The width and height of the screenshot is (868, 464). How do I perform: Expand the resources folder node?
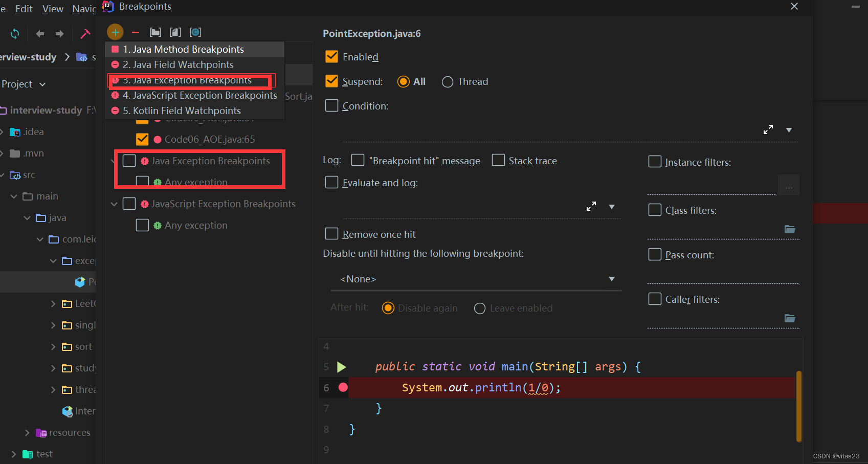pos(27,433)
